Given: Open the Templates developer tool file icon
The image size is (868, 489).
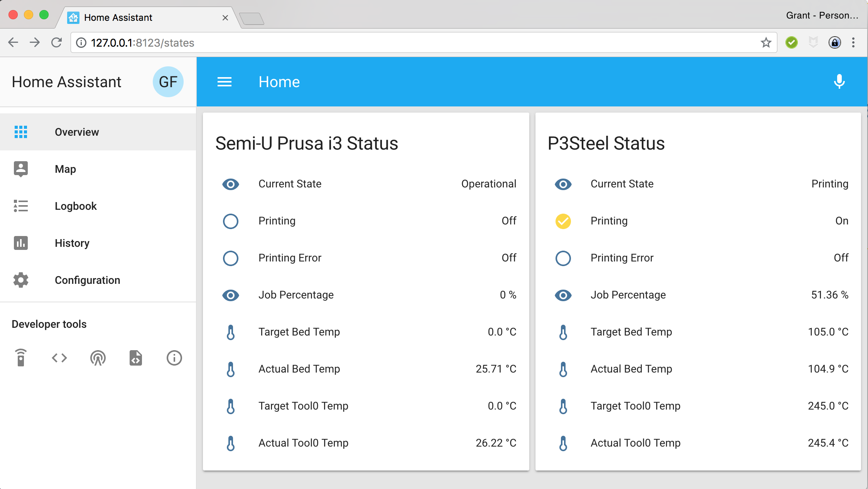Looking at the screenshot, I should 136,358.
